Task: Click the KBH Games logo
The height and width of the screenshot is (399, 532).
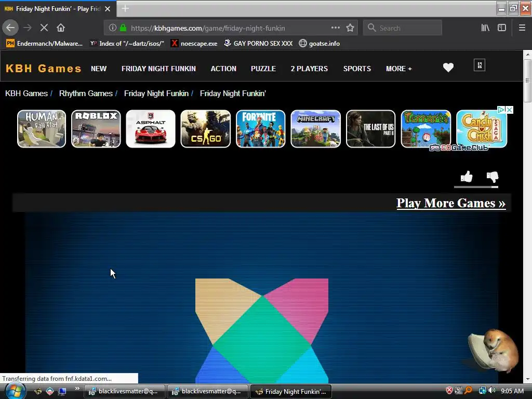Action: click(x=44, y=69)
